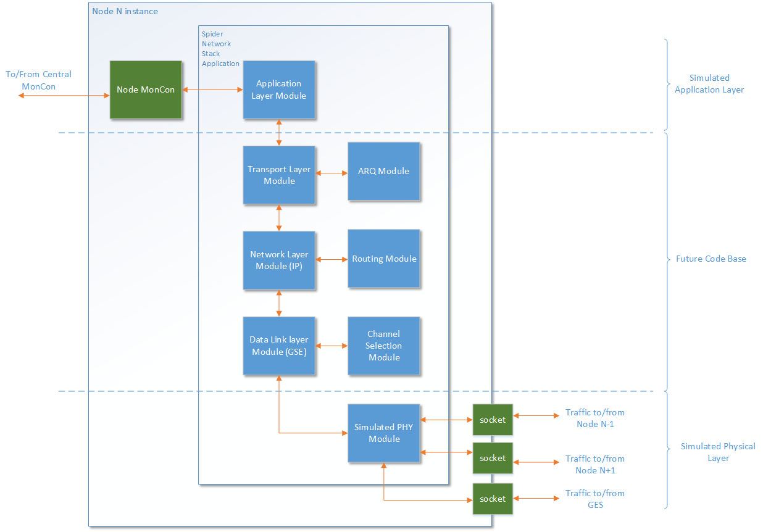
Task: Select the "Simulated Application Layer" label
Action: pyautogui.click(x=709, y=84)
